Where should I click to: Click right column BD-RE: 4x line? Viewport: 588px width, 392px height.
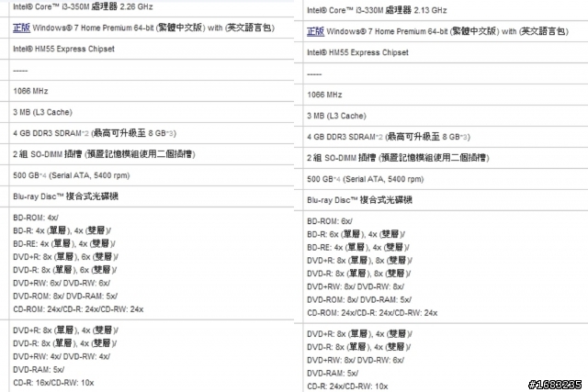tap(358, 247)
